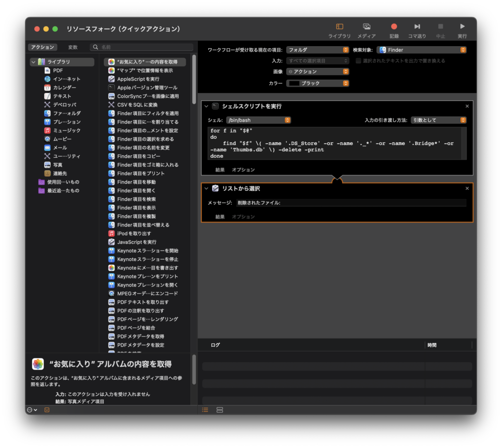
Task: Switch to the split view icon at bottom
Action: tap(219, 410)
